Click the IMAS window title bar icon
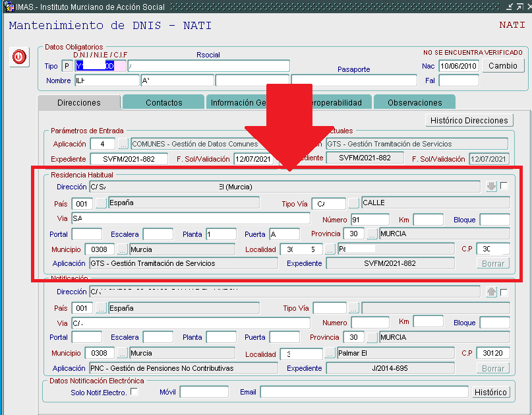Image resolution: width=532 pixels, height=415 pixels. point(7,7)
